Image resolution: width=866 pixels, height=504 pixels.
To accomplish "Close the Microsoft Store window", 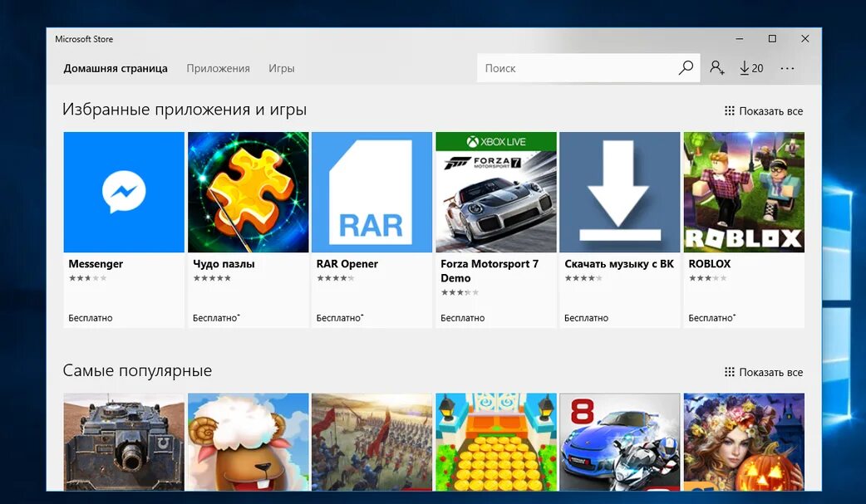I will [805, 39].
